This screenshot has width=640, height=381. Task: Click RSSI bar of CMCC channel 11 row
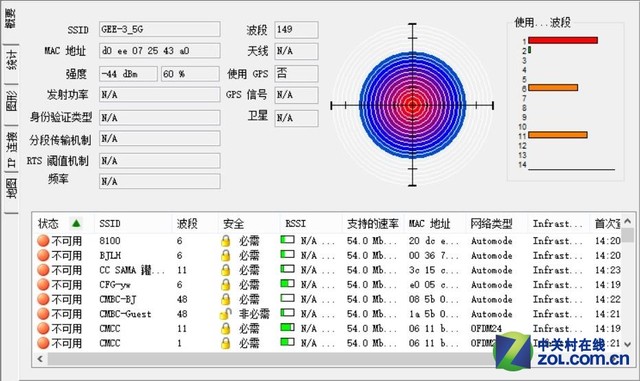pyautogui.click(x=287, y=327)
